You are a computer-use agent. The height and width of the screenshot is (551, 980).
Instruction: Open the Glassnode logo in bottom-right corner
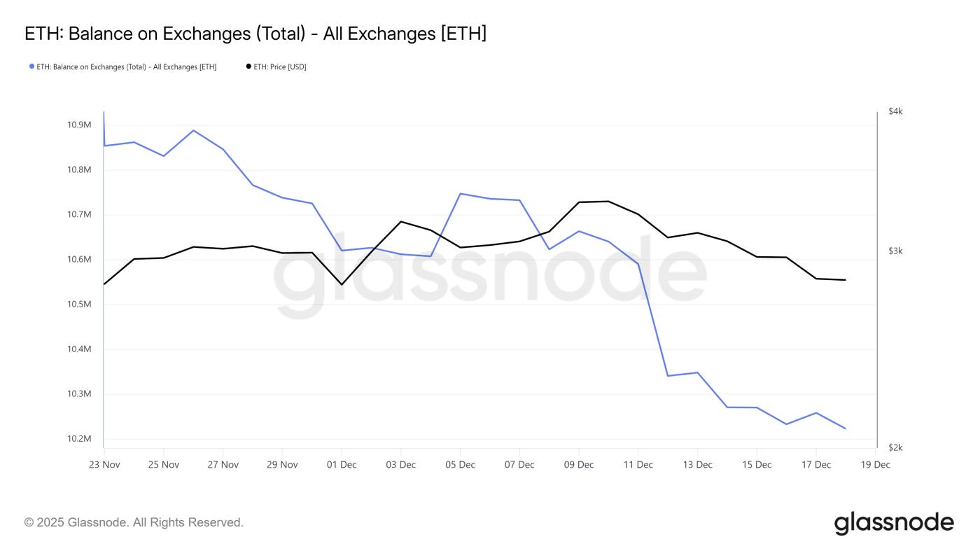click(894, 523)
